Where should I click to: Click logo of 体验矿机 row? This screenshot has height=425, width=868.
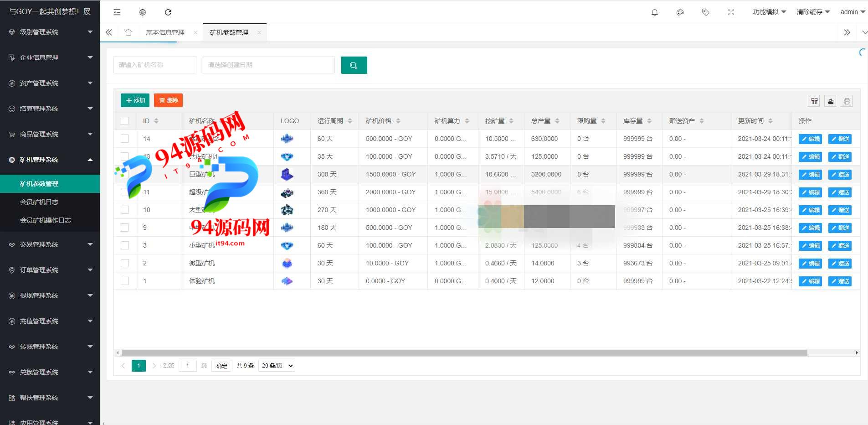tap(287, 281)
